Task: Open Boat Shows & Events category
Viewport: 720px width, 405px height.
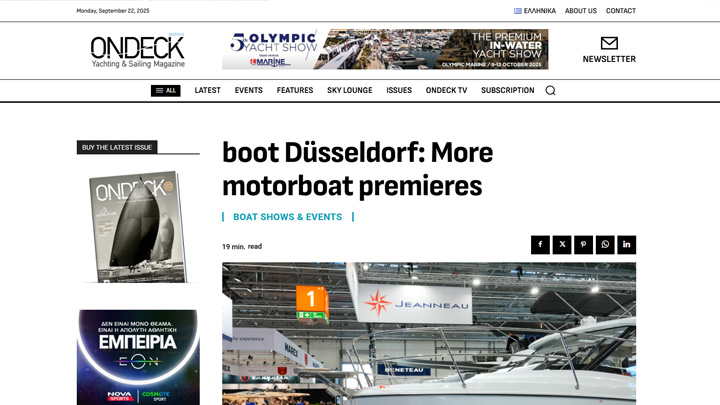Action: (287, 217)
